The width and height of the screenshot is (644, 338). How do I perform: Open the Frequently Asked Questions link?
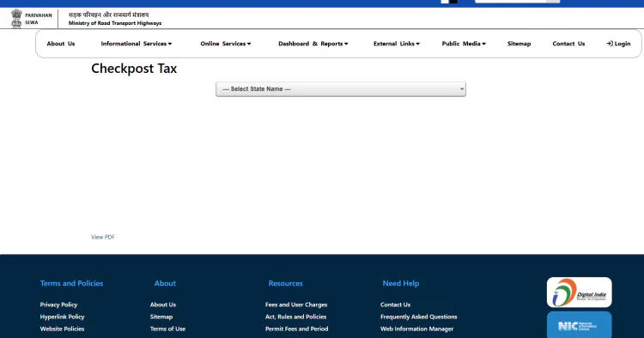(418, 317)
